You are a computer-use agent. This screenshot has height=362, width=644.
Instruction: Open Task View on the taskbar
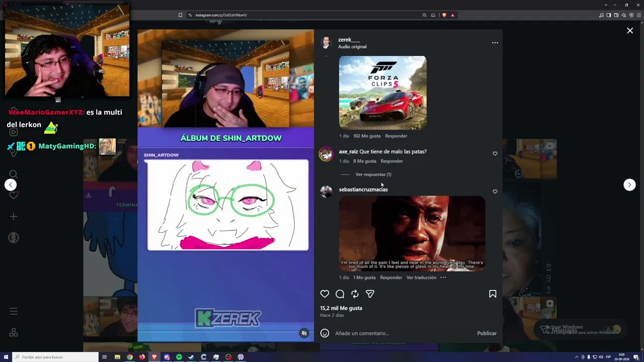coord(105,357)
